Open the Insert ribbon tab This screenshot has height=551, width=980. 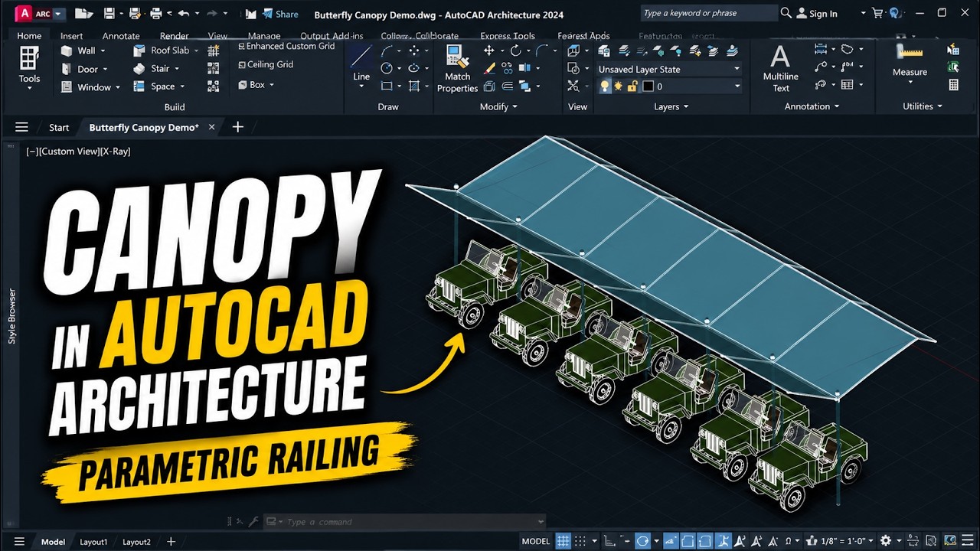tap(72, 36)
